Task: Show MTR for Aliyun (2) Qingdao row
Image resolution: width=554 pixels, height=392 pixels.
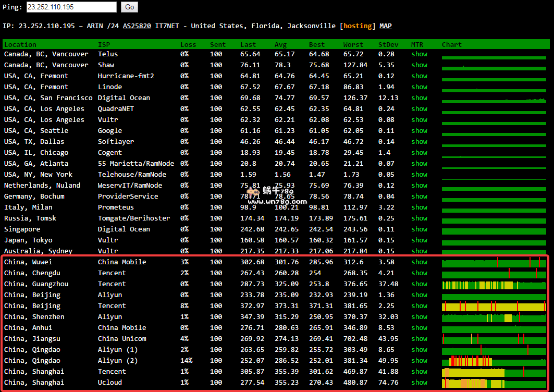Action: tap(419, 361)
